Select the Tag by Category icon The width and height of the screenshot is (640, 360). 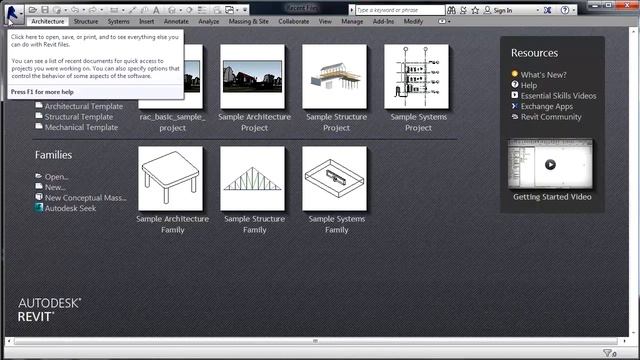[145, 10]
